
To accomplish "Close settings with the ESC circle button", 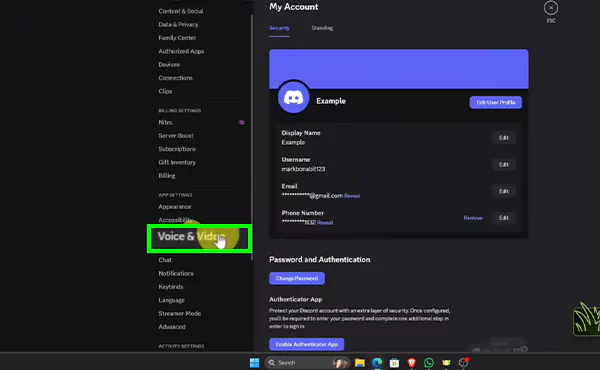I will (x=551, y=8).
